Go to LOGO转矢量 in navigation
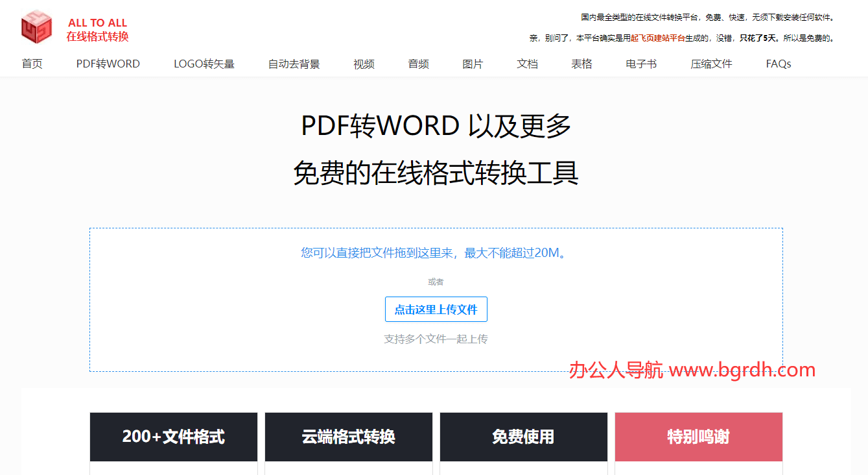Viewport: 868px width, 475px height. coord(204,64)
